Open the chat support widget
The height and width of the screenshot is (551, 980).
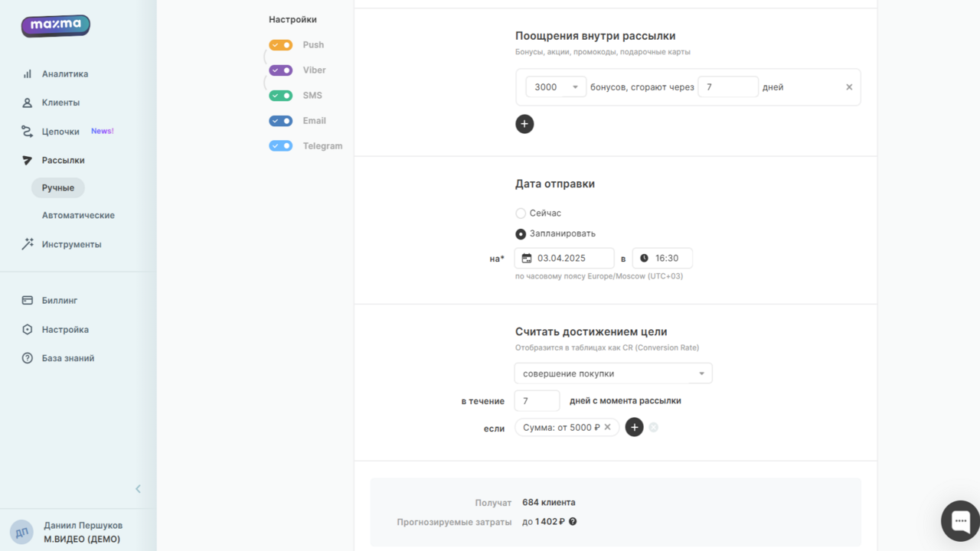[960, 520]
